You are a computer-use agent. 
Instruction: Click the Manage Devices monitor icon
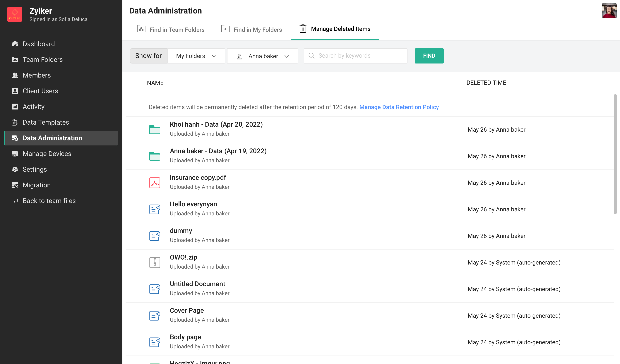click(15, 154)
